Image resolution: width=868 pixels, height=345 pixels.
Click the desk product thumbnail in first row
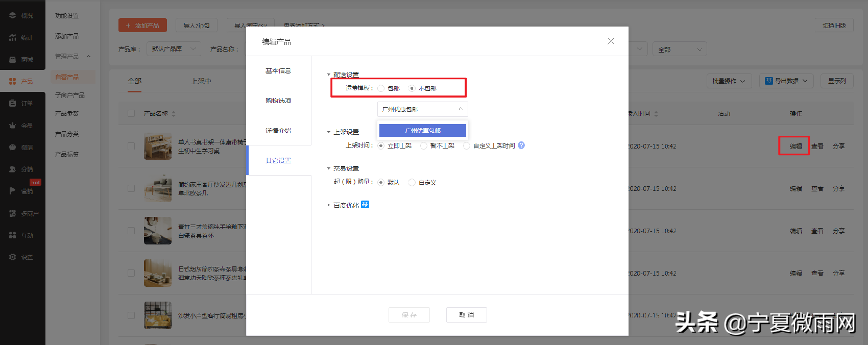[x=158, y=146]
